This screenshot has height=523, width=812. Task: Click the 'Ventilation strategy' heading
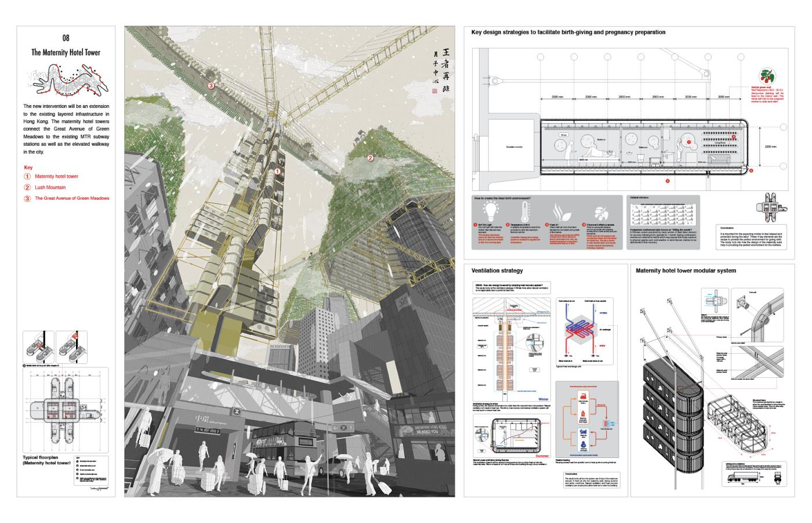point(497,270)
